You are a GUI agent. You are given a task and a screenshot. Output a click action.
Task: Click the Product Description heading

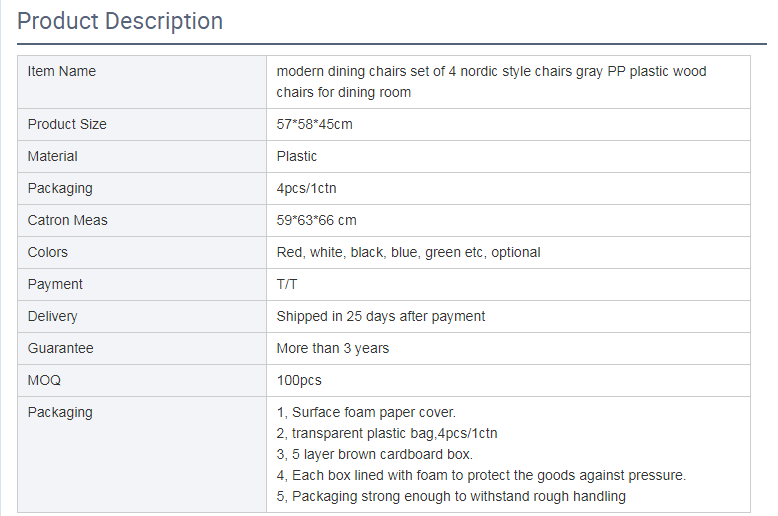(120, 21)
